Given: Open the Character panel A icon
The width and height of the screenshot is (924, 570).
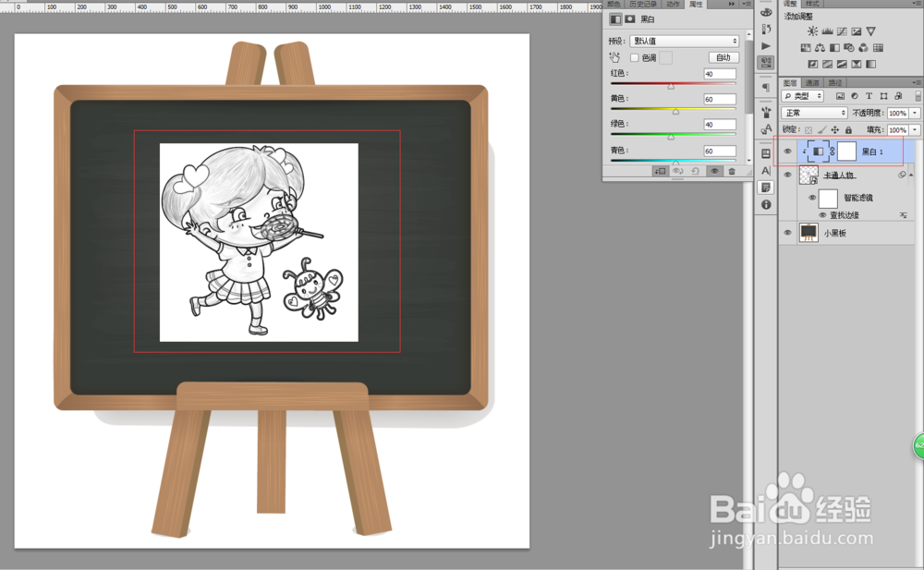Looking at the screenshot, I should click(766, 170).
